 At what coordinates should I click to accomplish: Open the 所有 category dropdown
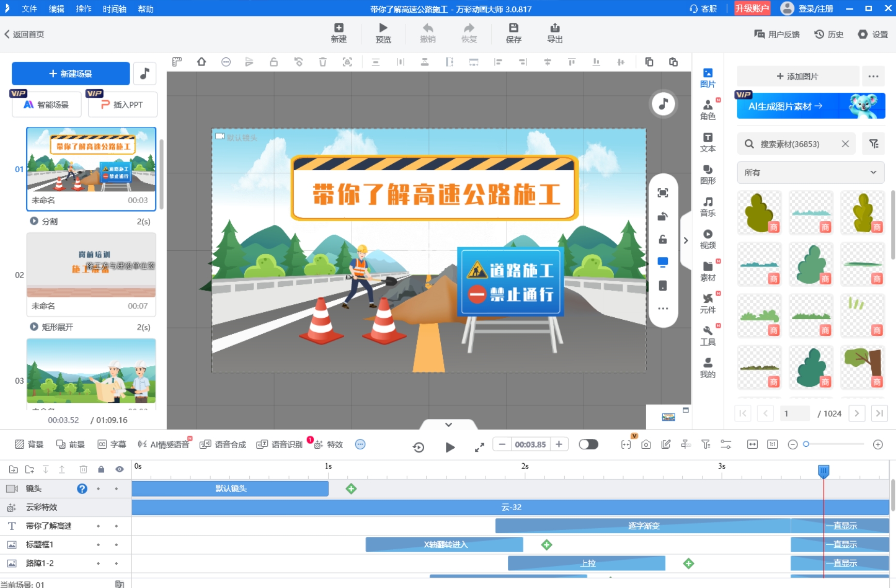pos(810,173)
